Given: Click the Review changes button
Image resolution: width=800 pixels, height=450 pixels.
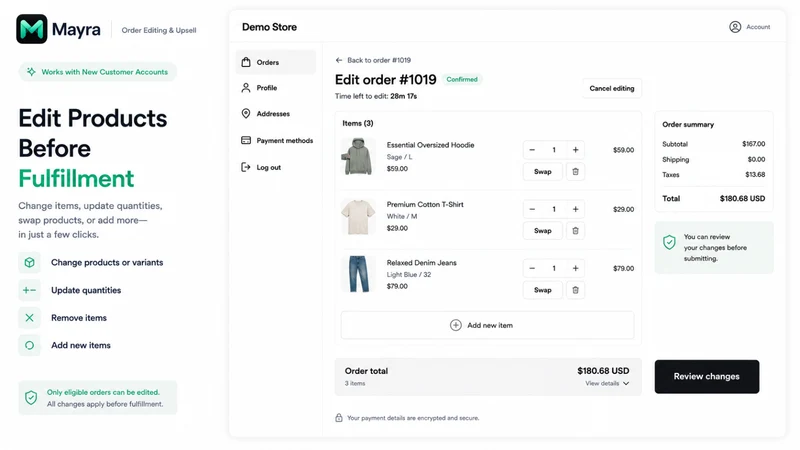Looking at the screenshot, I should click(707, 377).
